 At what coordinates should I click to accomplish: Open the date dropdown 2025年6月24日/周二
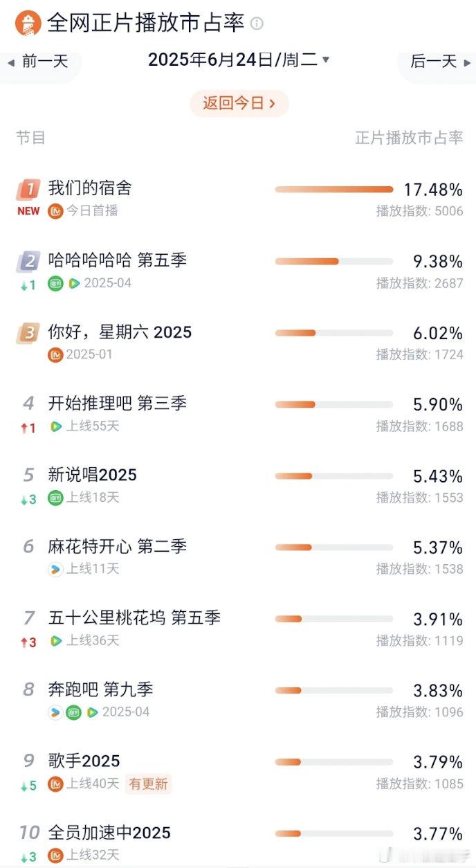pos(239,60)
